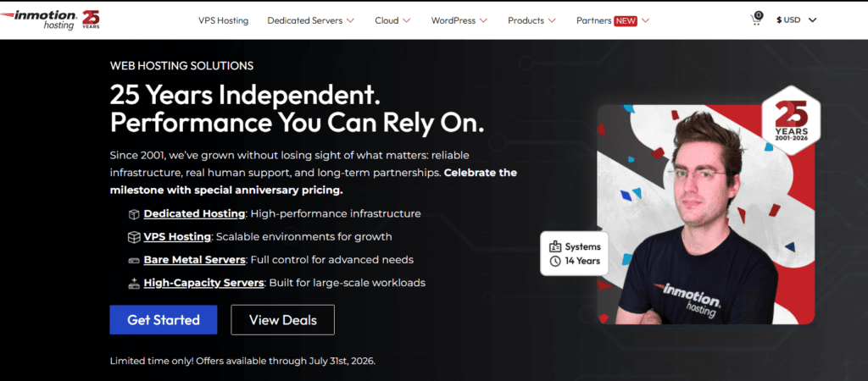Click the VPS Hosting cube icon
This screenshot has height=381, width=868.
coord(133,237)
